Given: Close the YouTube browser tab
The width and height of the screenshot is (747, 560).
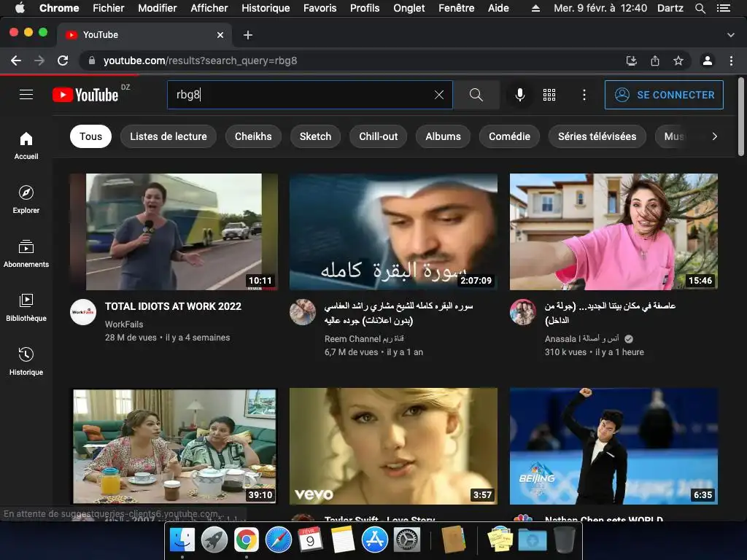Looking at the screenshot, I should 220,35.
